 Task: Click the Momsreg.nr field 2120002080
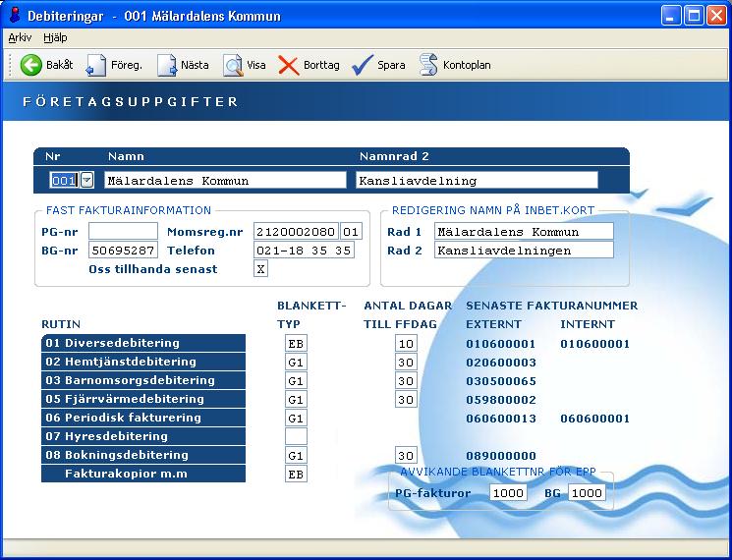[296, 232]
